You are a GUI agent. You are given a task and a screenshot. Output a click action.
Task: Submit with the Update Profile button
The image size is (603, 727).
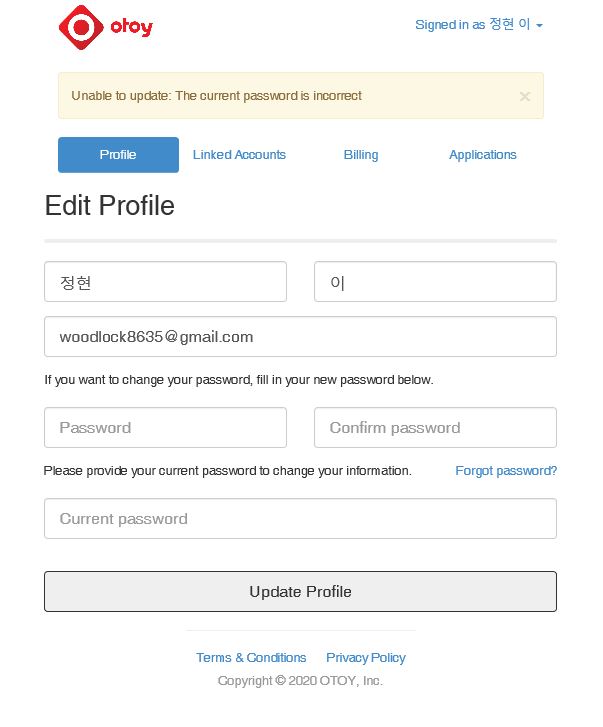click(x=300, y=592)
